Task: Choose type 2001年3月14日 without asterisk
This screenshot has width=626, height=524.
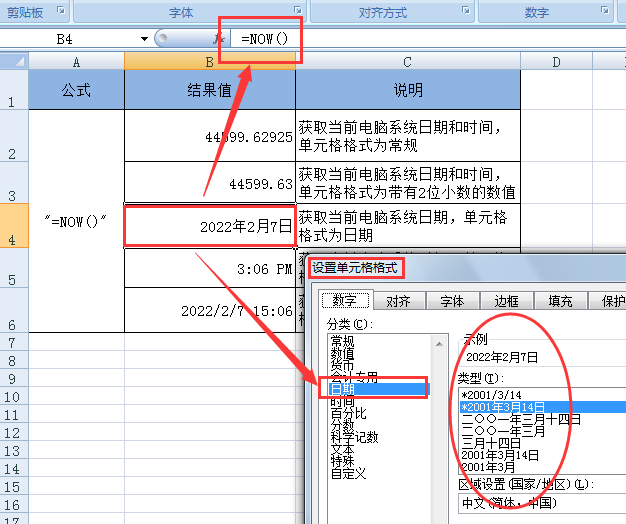Action: point(500,455)
